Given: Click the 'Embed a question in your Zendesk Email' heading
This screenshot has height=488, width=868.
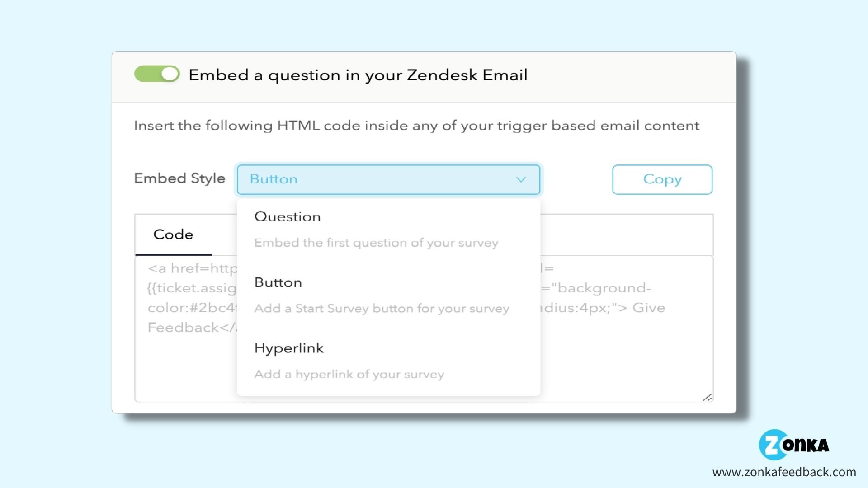Looking at the screenshot, I should 358,75.
